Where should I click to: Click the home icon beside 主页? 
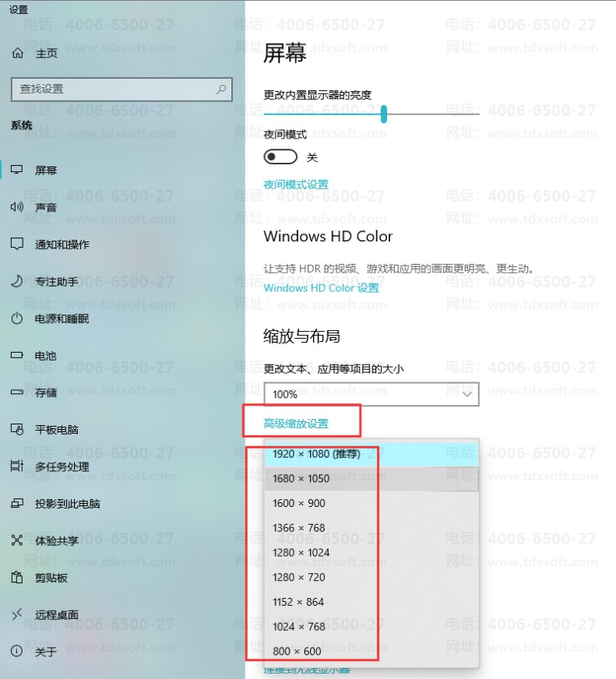[18, 53]
